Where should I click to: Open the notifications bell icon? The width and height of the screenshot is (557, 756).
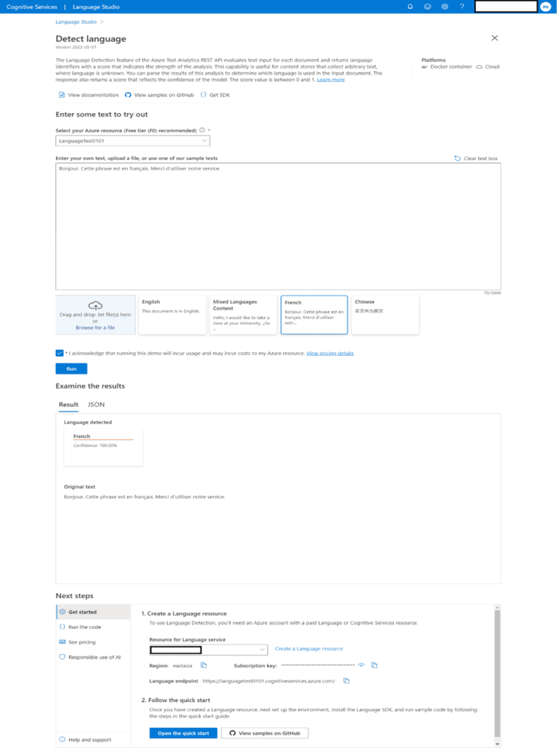[x=410, y=7]
